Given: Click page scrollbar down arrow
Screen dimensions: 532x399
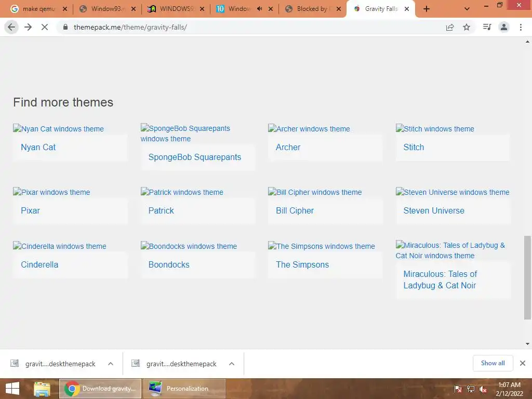Looking at the screenshot, I should [x=528, y=344].
